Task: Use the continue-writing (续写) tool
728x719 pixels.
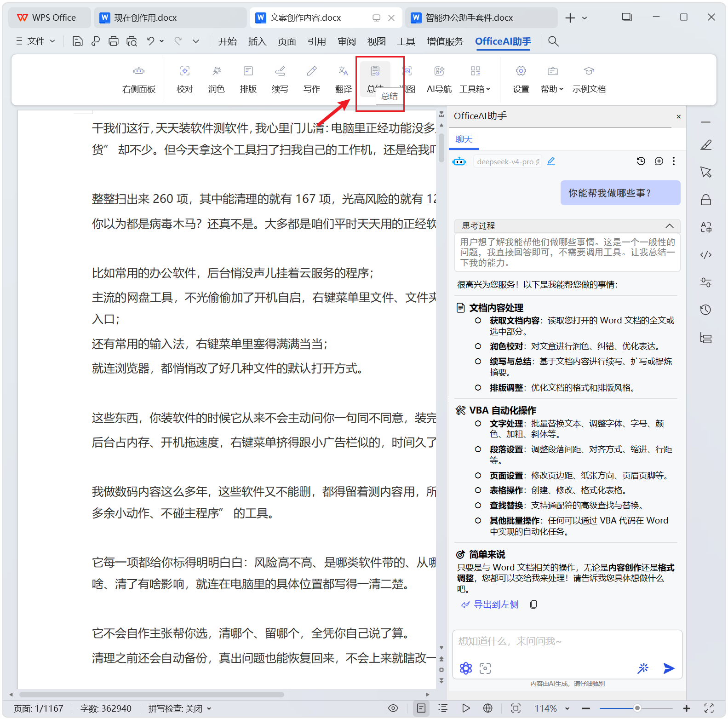Action: pos(280,79)
